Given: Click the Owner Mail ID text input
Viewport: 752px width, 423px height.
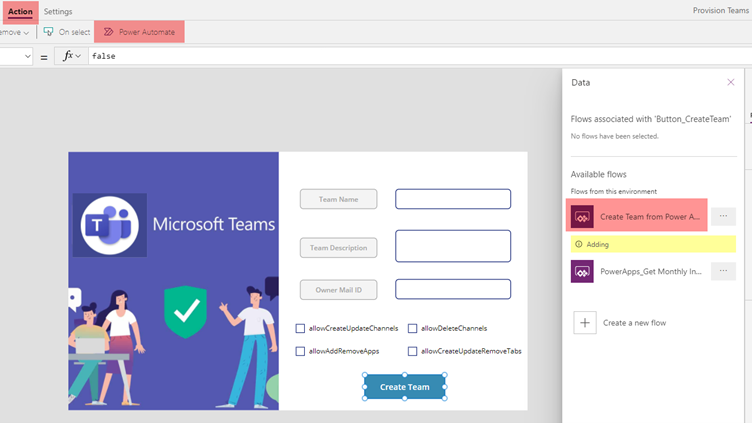Looking at the screenshot, I should [x=453, y=289].
